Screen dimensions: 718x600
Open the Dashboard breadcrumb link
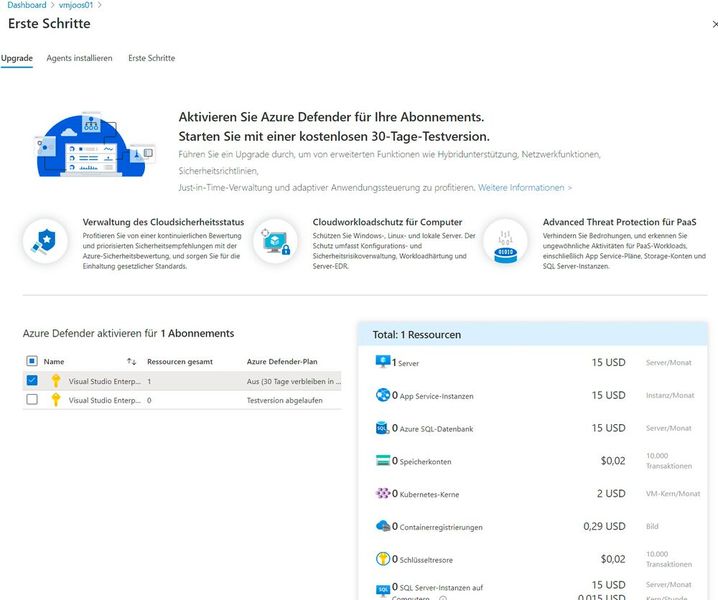click(27, 5)
